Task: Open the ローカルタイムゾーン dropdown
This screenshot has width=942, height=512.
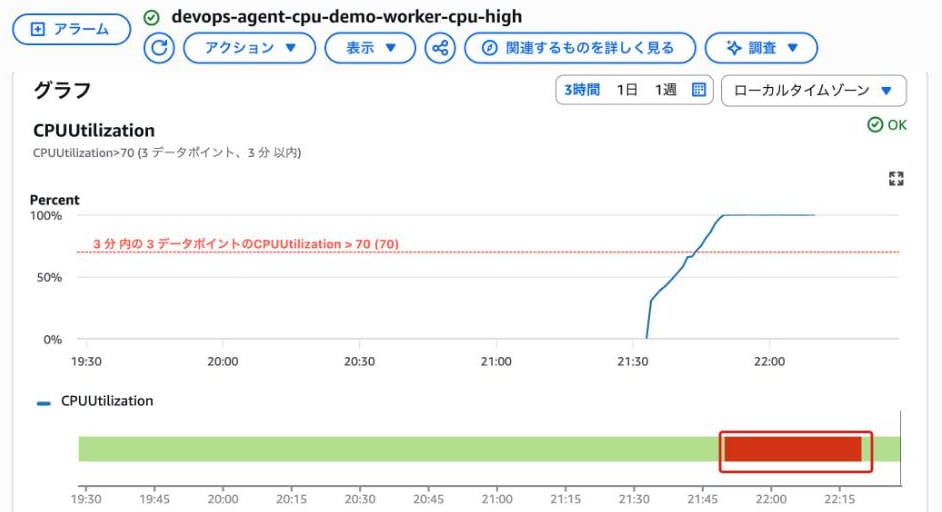Action: 813,91
